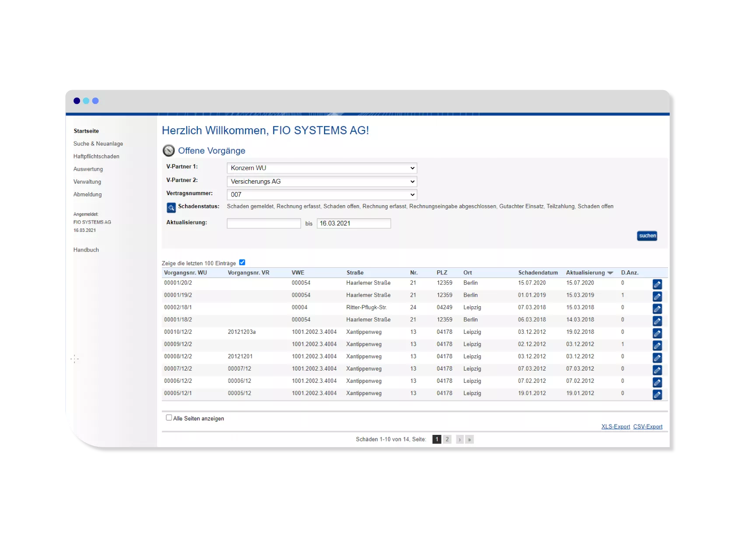Focus the Aktualisierung start date field
Image resolution: width=735 pixels, height=560 pixels.
click(x=264, y=224)
